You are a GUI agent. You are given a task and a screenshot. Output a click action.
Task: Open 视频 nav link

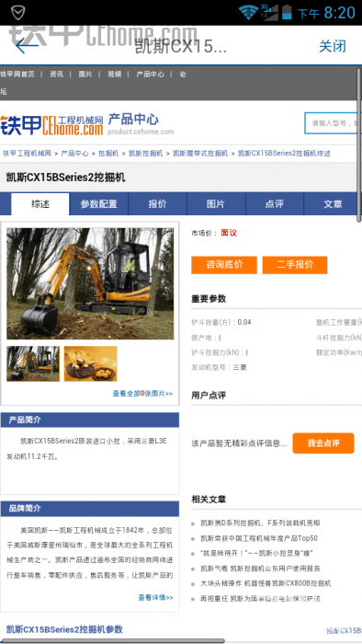point(114,75)
